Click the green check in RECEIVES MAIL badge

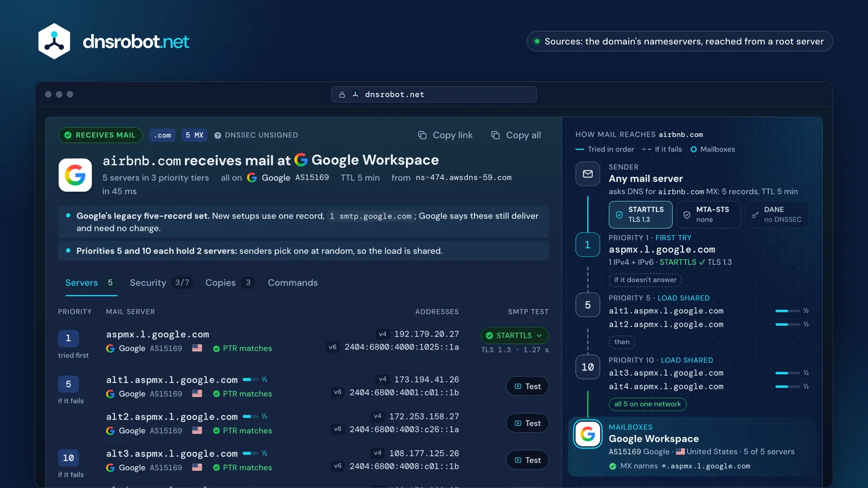68,136
